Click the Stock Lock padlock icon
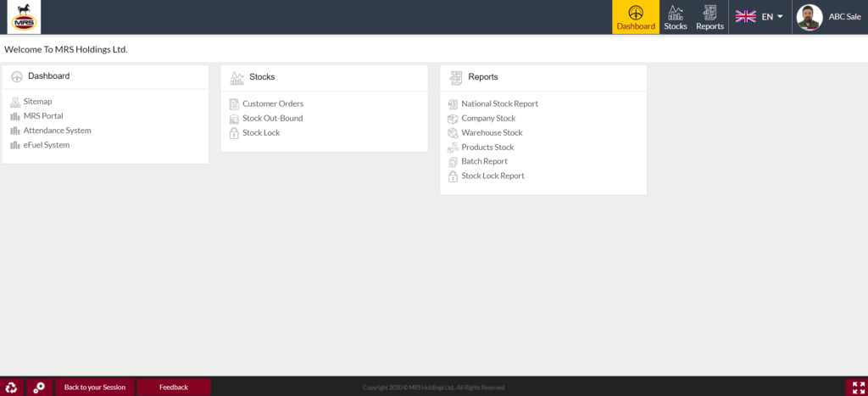Viewport: 868px width, 396px height. (234, 133)
